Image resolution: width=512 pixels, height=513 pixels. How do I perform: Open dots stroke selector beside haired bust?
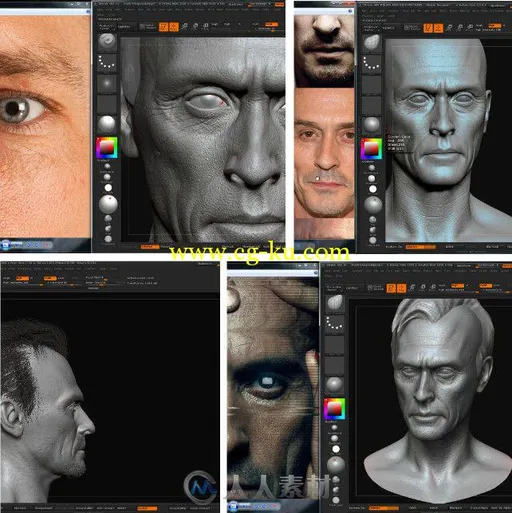point(334,323)
